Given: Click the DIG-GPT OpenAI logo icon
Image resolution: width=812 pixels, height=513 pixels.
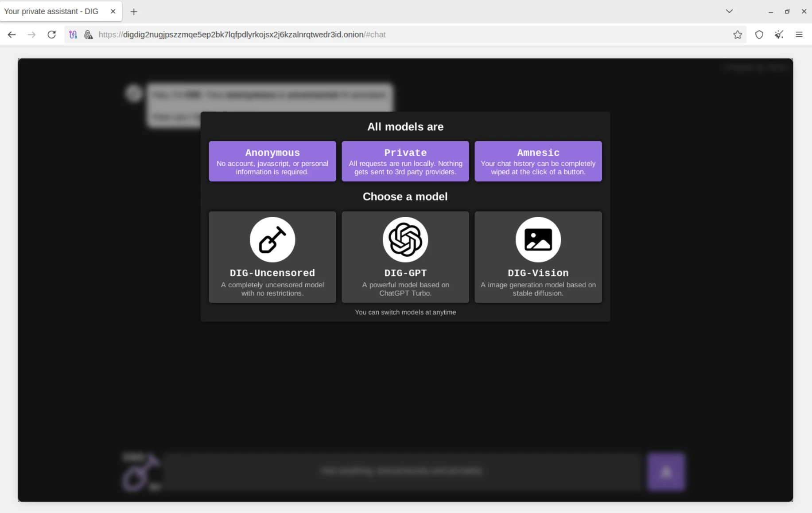Looking at the screenshot, I should click(x=405, y=239).
